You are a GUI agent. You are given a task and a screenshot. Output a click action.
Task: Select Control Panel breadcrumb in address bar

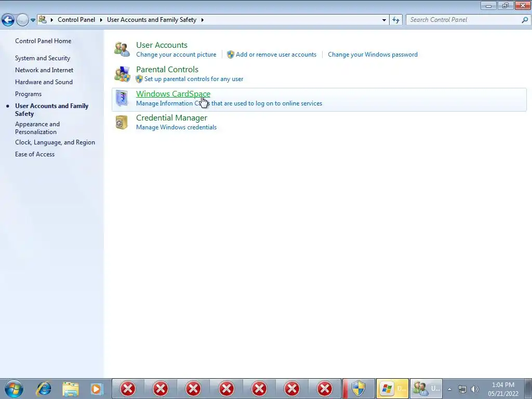coord(76,20)
